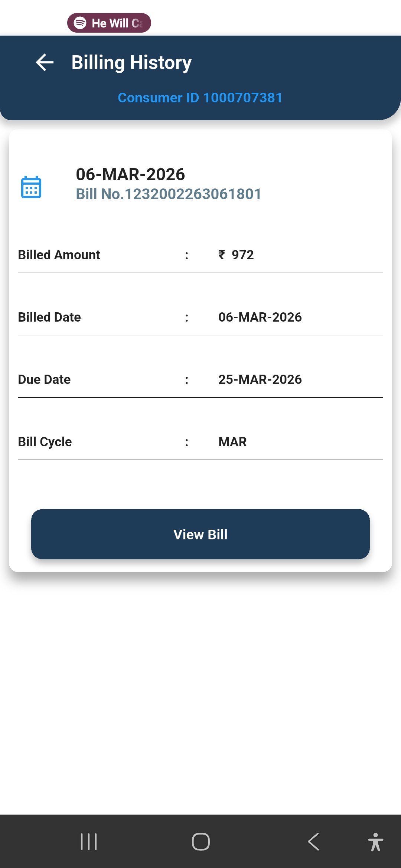
Task: Tap the system back navigation chevron
Action: click(x=313, y=841)
